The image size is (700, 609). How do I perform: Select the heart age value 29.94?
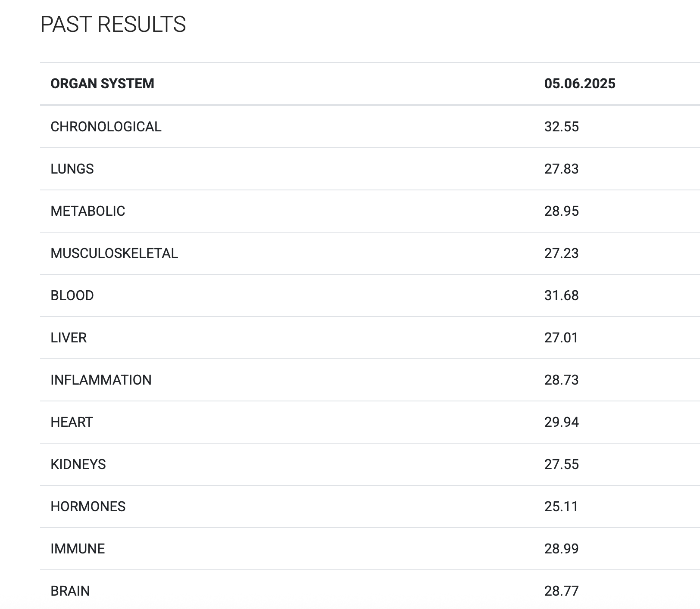pyautogui.click(x=561, y=422)
